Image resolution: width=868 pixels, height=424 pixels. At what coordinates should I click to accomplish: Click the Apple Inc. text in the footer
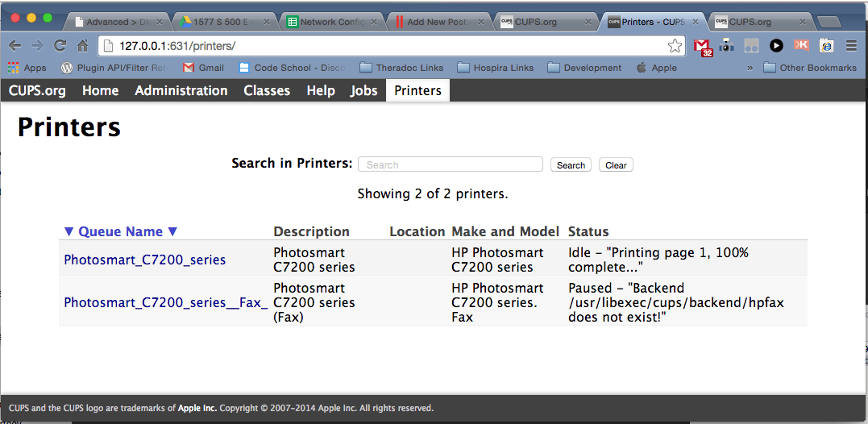point(197,409)
